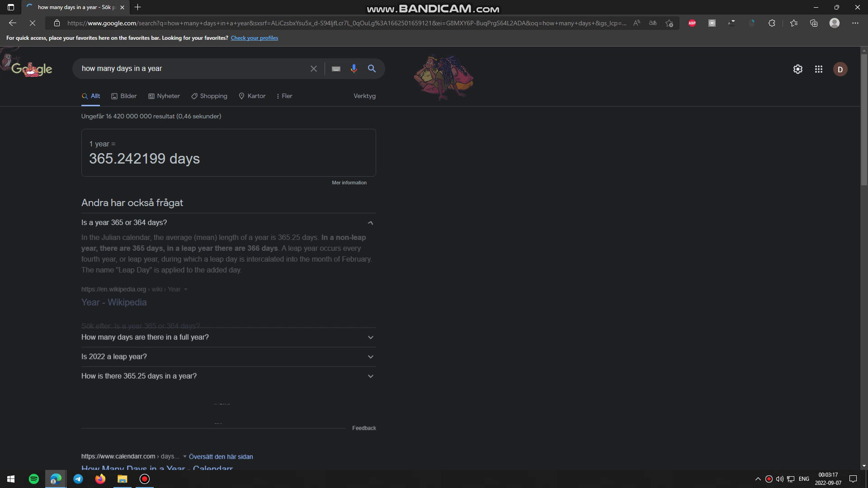Open the Fler search menu
868x488 pixels.
283,96
